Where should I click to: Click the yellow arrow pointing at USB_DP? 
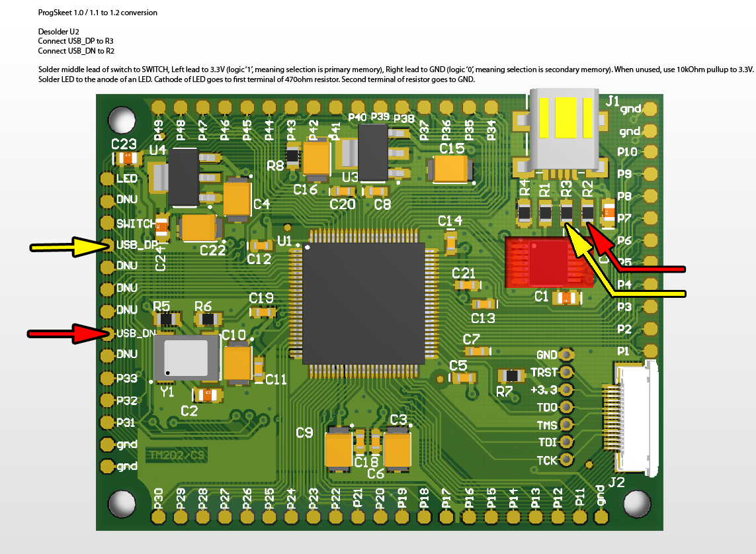pos(70,247)
